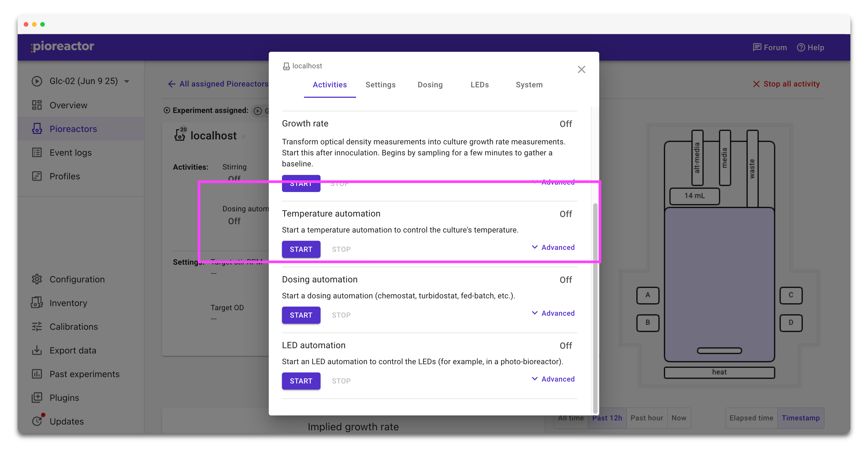Screen dimensions: 868x454
Task: Stop the Dosing automation
Action: coord(341,315)
